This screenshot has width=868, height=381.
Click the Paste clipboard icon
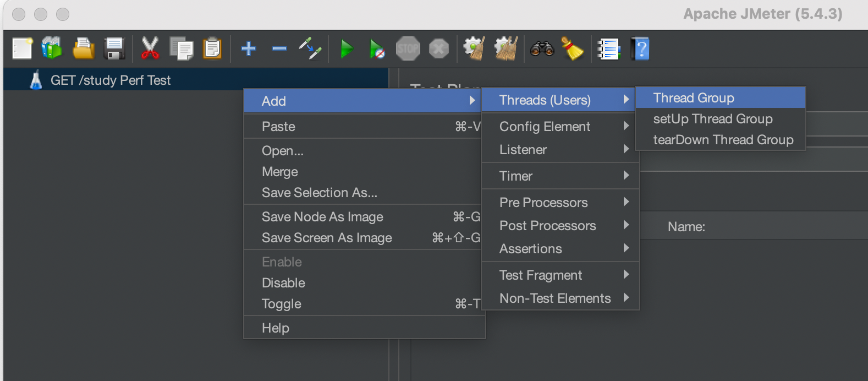coord(212,48)
